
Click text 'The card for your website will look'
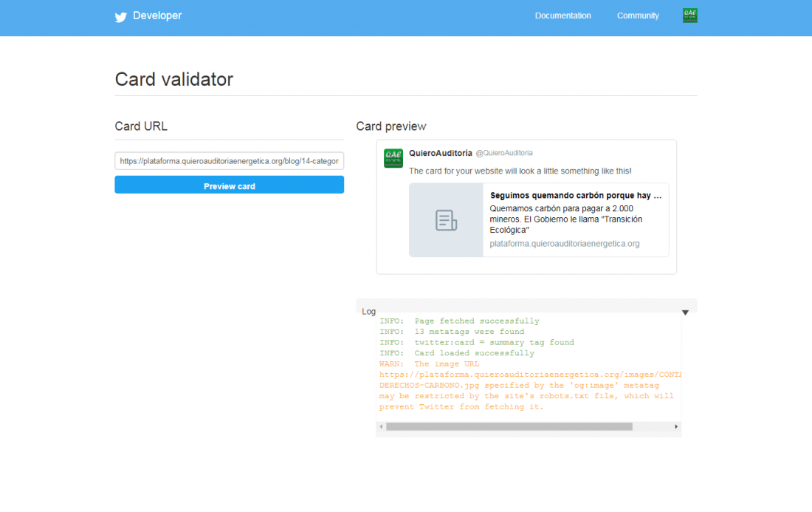point(520,171)
